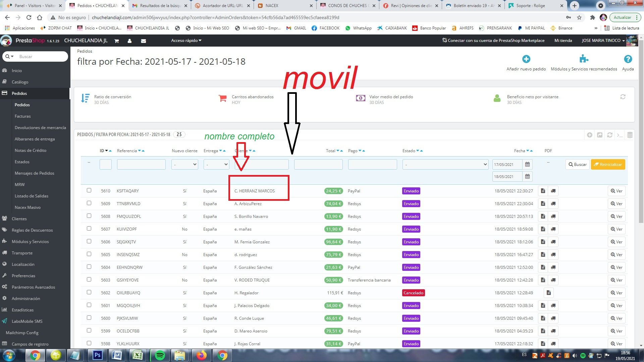The height and width of the screenshot is (362, 644).
Task: Open the Nuevo cliente filter dropdown
Action: 184,165
